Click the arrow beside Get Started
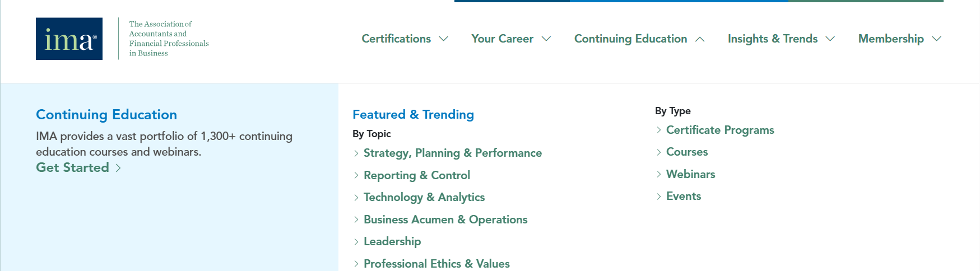The height and width of the screenshot is (271, 980). pos(118,168)
